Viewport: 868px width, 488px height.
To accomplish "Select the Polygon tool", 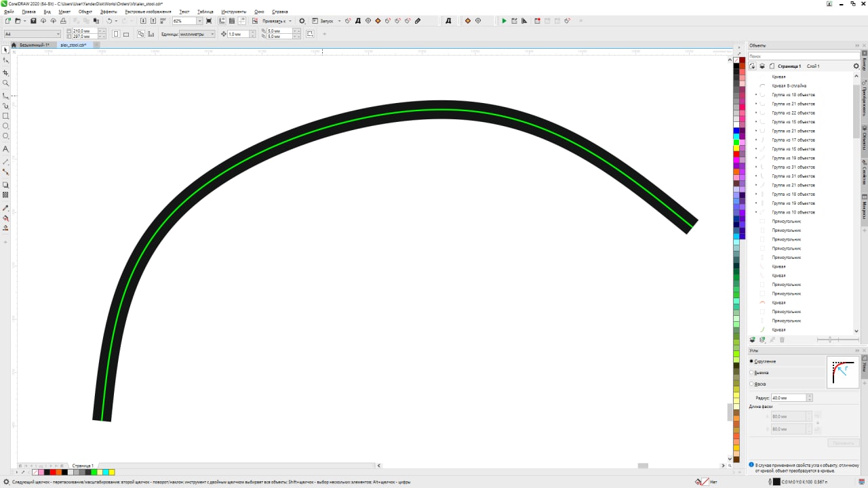I will coord(5,136).
